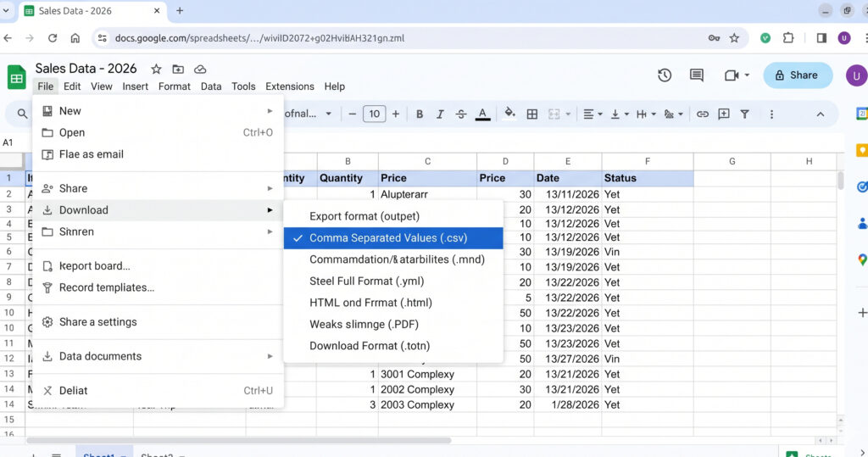Star the Sales Data - 2026 document
This screenshot has height=457, width=868.
[x=156, y=70]
